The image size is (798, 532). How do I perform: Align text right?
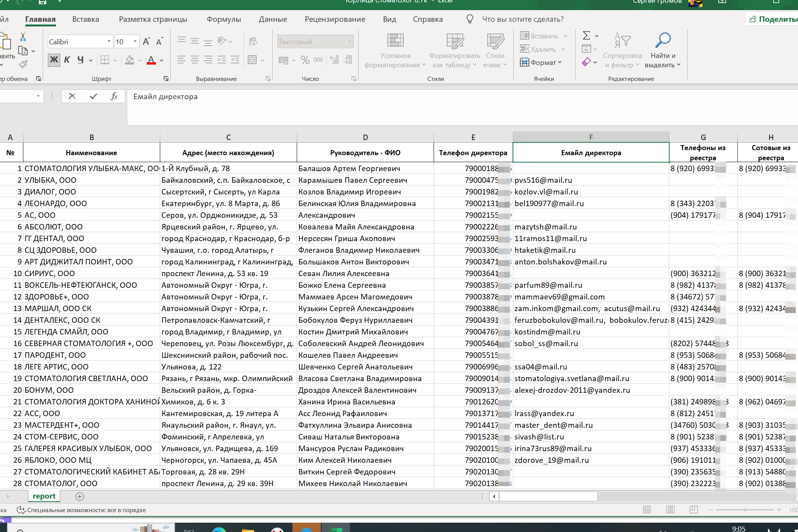pyautogui.click(x=208, y=59)
